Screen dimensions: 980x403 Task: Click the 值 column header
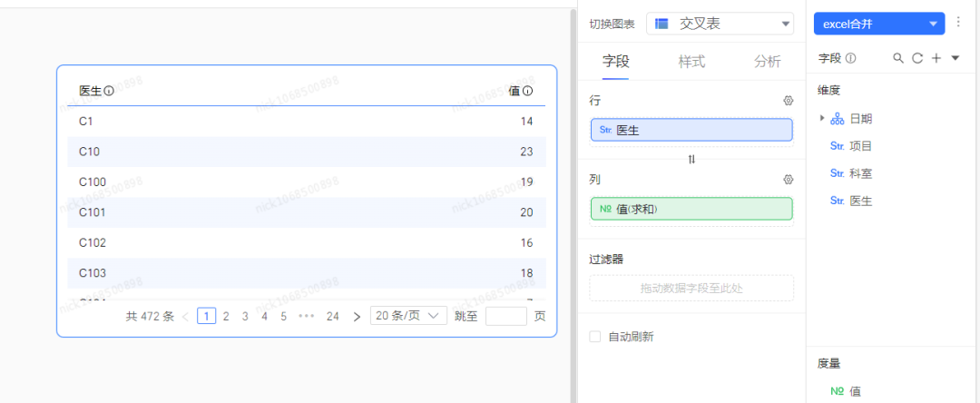[x=514, y=92]
